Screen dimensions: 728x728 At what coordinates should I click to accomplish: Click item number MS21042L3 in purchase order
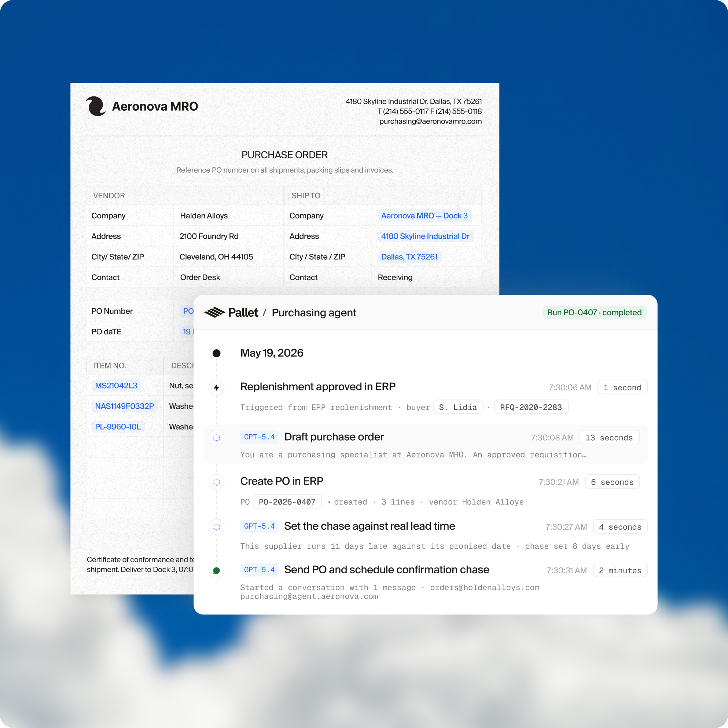tap(116, 386)
